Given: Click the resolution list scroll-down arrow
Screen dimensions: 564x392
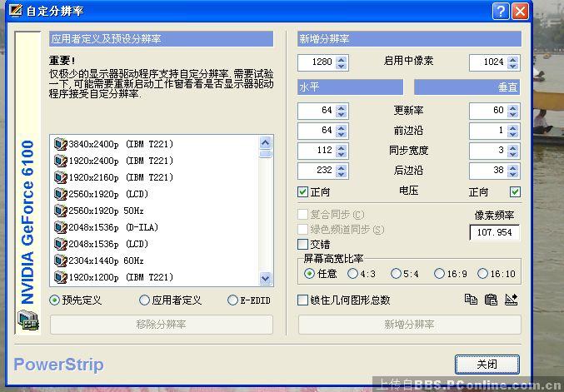Looking at the screenshot, I should 266,278.
